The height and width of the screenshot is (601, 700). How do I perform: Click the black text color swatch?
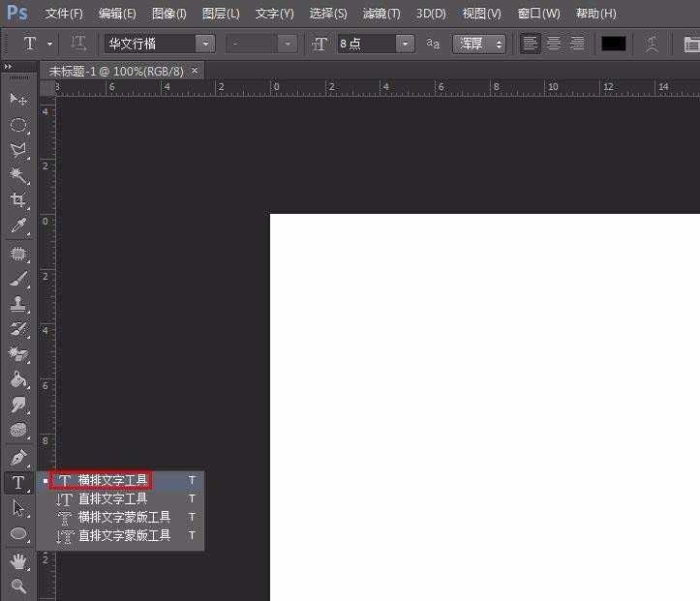(x=614, y=44)
